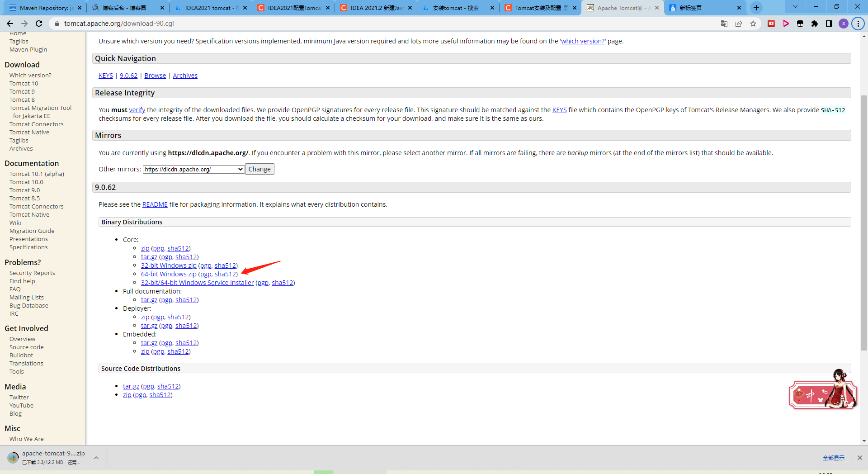Image resolution: width=868 pixels, height=474 pixels.
Task: Open the Core tar.gz sha512 checksum
Action: [186, 257]
